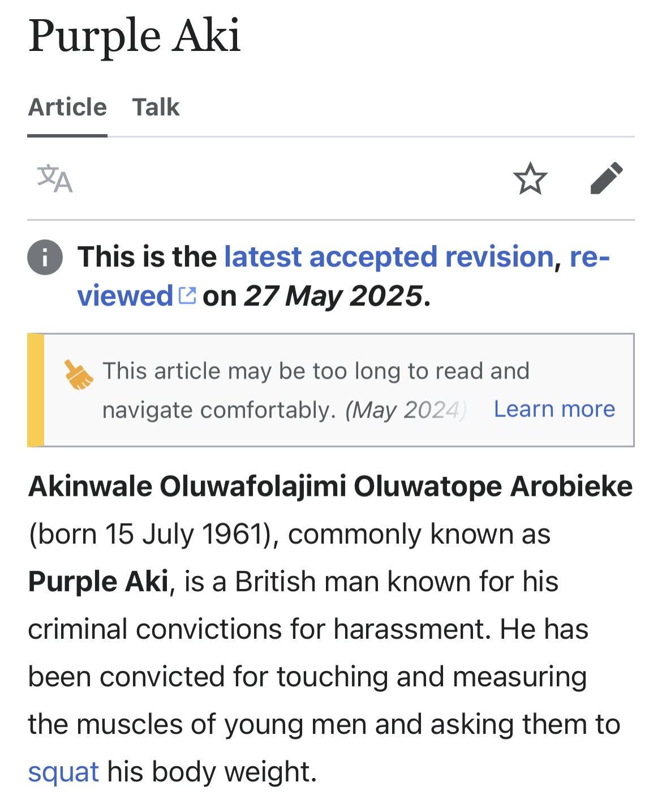
Task: Tap the external link icon after 'viewed'
Action: tap(187, 295)
